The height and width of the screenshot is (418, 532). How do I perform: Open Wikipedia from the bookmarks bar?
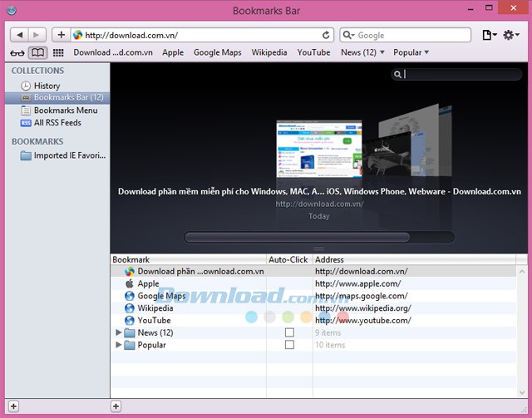pyautogui.click(x=268, y=52)
